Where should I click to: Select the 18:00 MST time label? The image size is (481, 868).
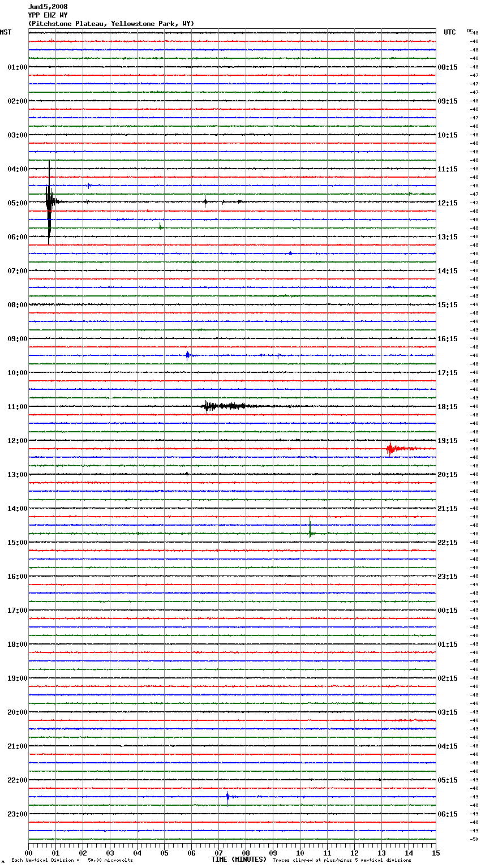click(x=18, y=644)
